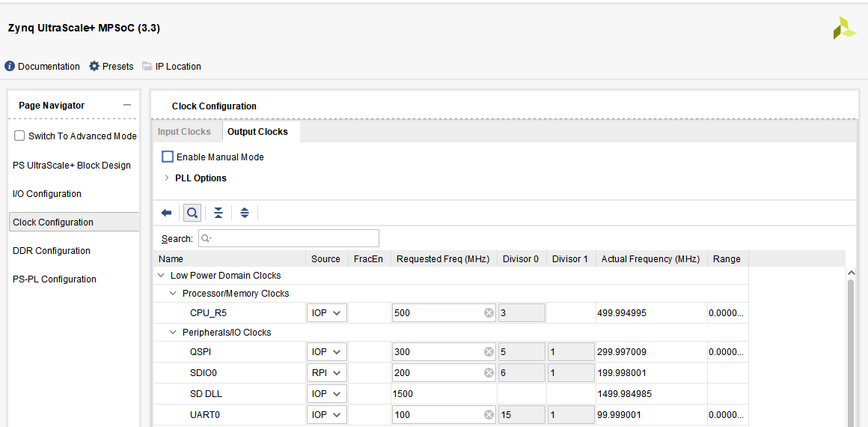Clear the QSPI requested frequency value
The width and height of the screenshot is (868, 427).
pyautogui.click(x=489, y=351)
